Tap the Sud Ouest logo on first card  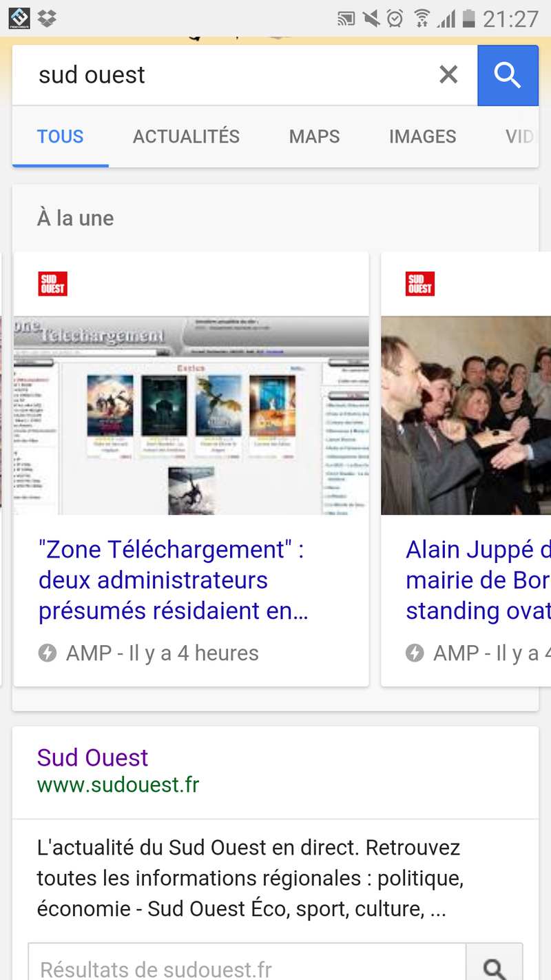(52, 283)
